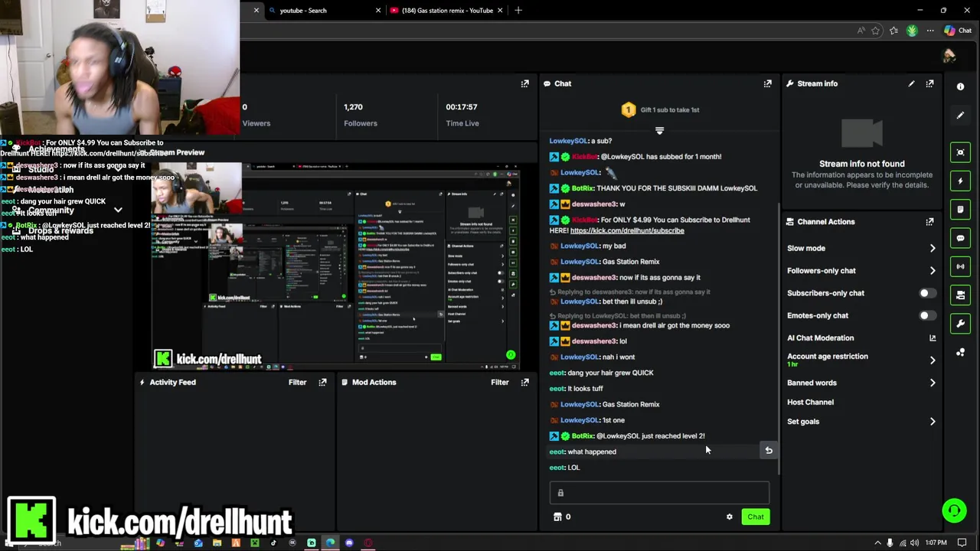Open Discord from the taskbar
980x551 pixels.
(349, 543)
